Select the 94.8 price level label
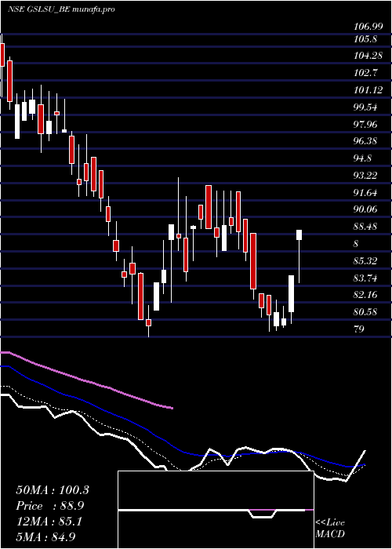Viewport: 392px width, 549px height. [x=363, y=158]
